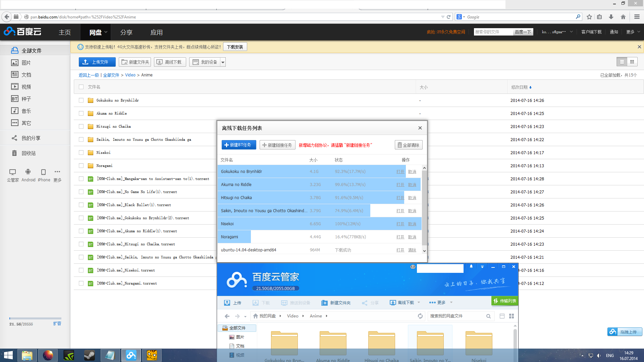The width and height of the screenshot is (644, 362).
Task: Click notification bell in 云管家 title bar
Action: [x=471, y=267]
